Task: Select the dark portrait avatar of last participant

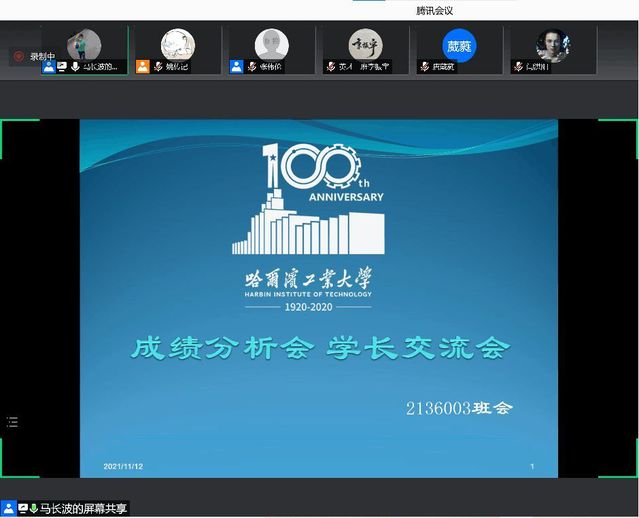Action: tap(553, 45)
